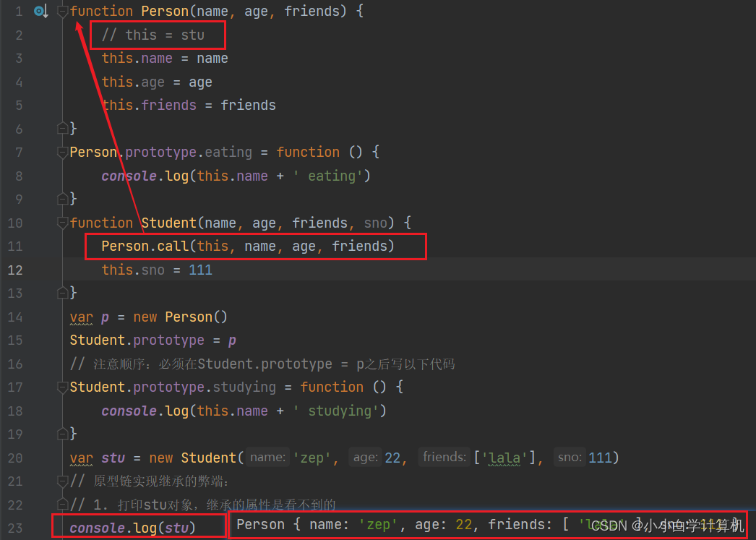Click the 'eating' property name on line 7
The height and width of the screenshot is (540, 756).
(x=228, y=153)
